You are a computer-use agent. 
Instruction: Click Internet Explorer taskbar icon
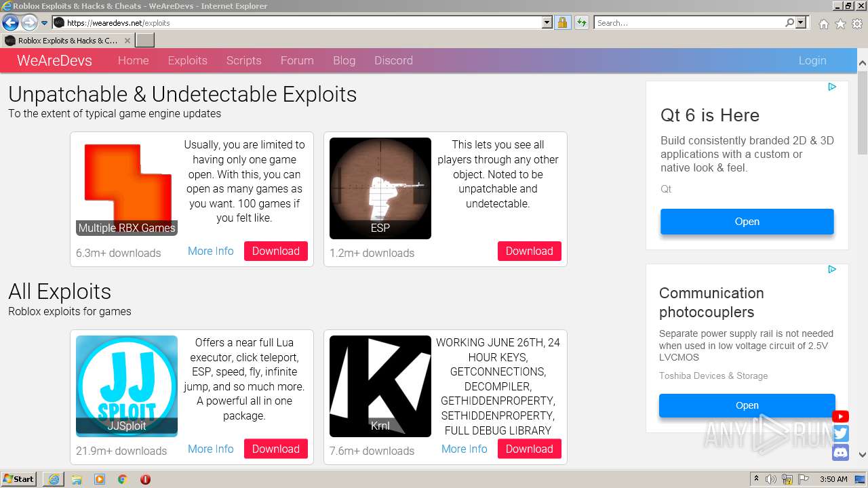[x=54, y=479]
